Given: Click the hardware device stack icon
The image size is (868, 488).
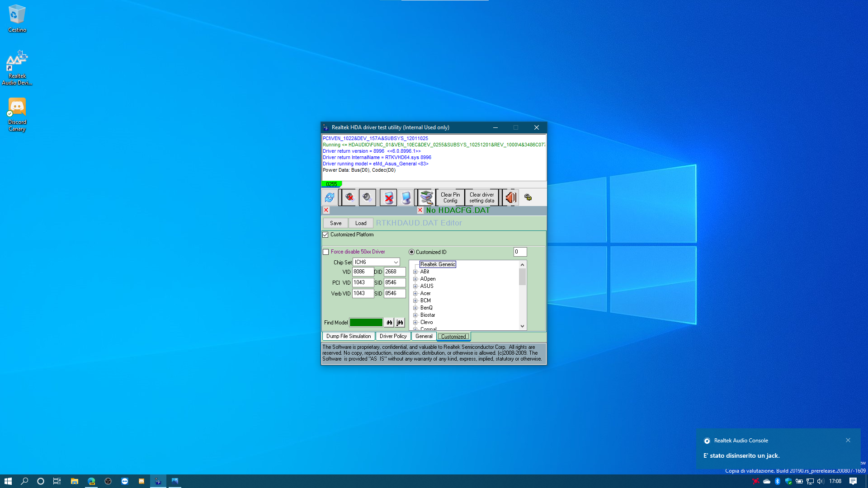Looking at the screenshot, I should [426, 197].
